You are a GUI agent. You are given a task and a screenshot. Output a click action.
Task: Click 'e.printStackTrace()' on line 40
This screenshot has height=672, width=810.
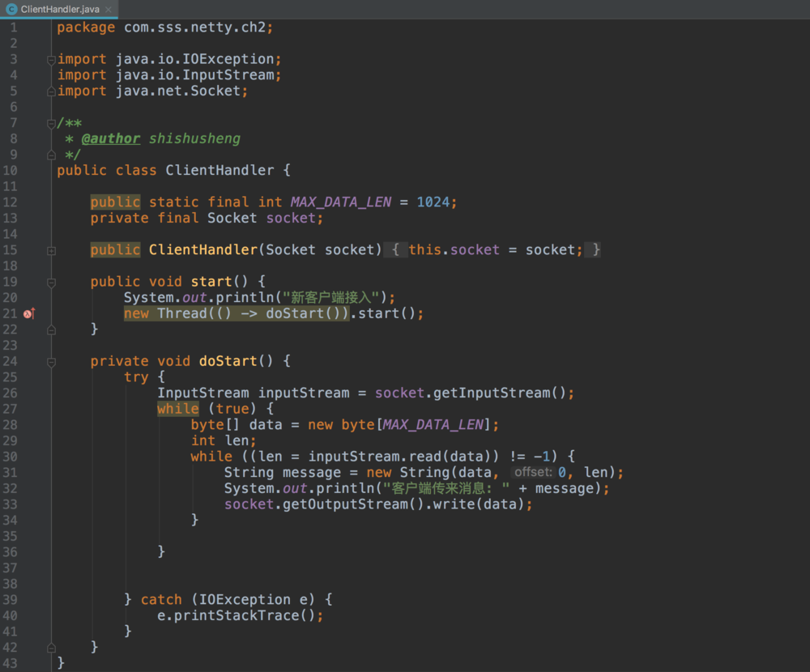(x=236, y=615)
